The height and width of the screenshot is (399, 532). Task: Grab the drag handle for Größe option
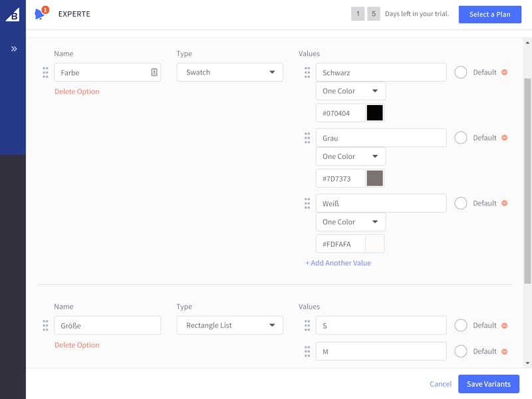pyautogui.click(x=45, y=325)
